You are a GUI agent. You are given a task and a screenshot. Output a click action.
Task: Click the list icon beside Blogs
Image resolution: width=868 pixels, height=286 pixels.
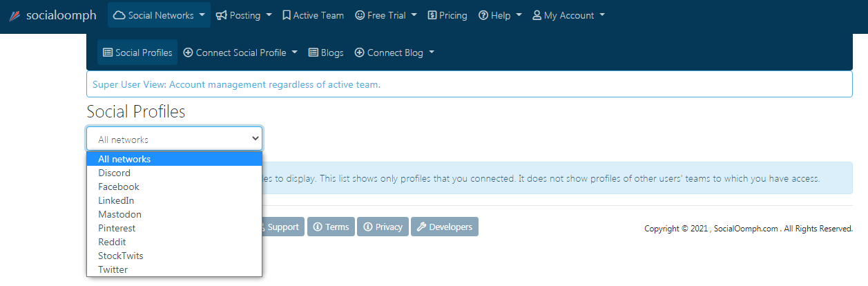(x=313, y=53)
